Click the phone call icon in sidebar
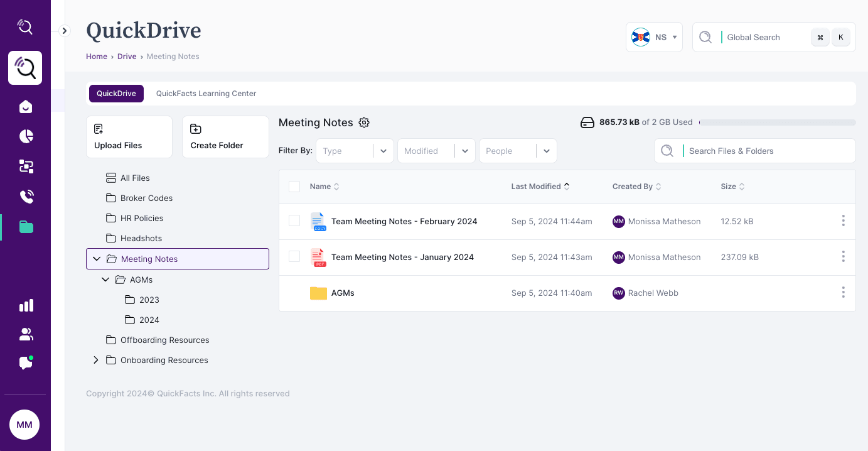 pos(26,197)
